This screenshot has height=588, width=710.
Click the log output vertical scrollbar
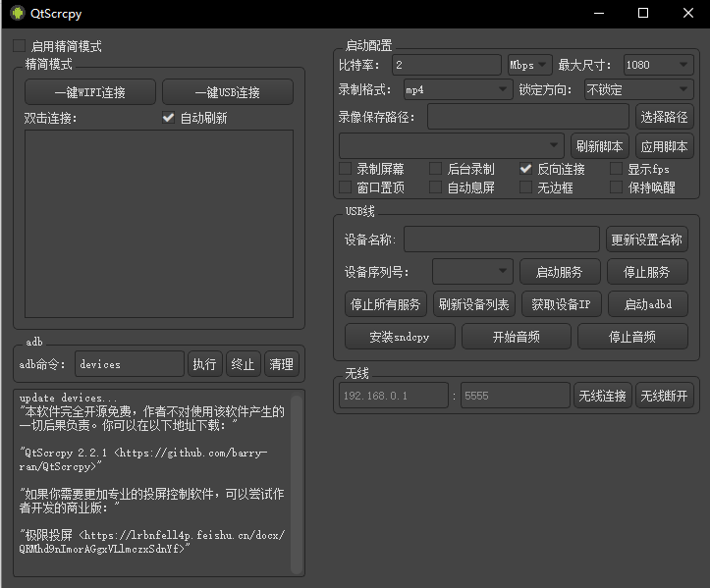coord(297,483)
